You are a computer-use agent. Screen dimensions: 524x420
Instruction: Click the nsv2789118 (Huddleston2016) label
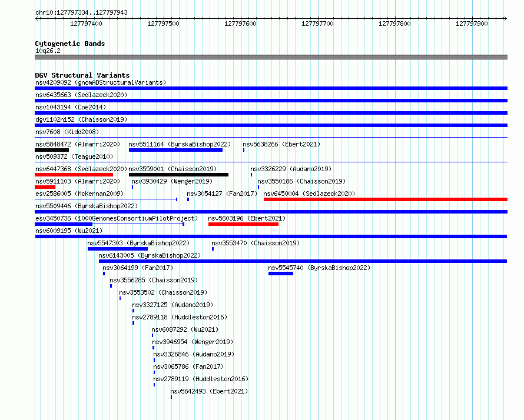click(180, 317)
